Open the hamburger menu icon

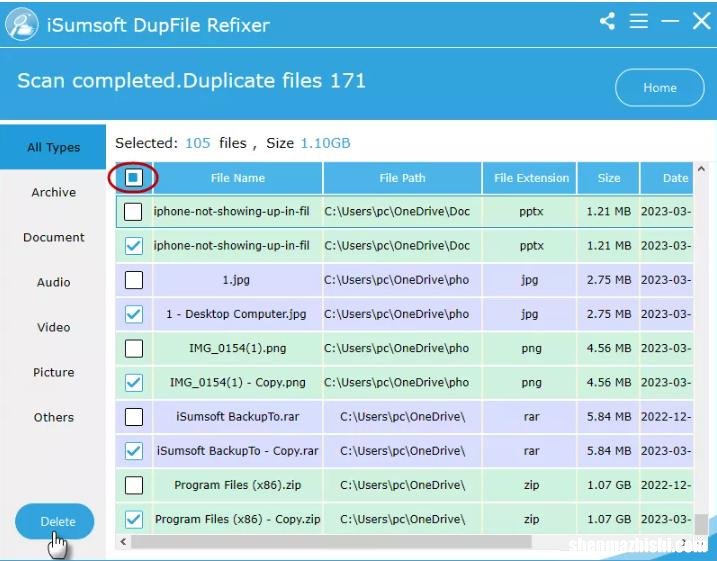tap(638, 21)
